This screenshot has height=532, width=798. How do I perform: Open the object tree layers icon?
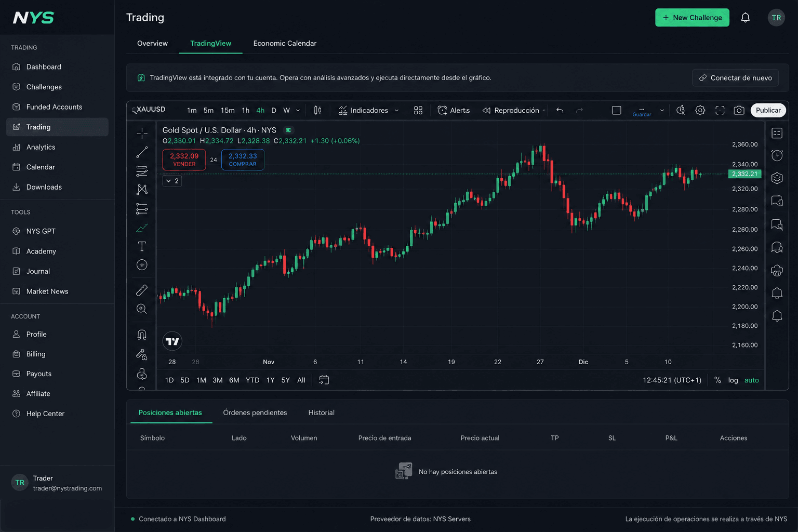click(x=777, y=178)
